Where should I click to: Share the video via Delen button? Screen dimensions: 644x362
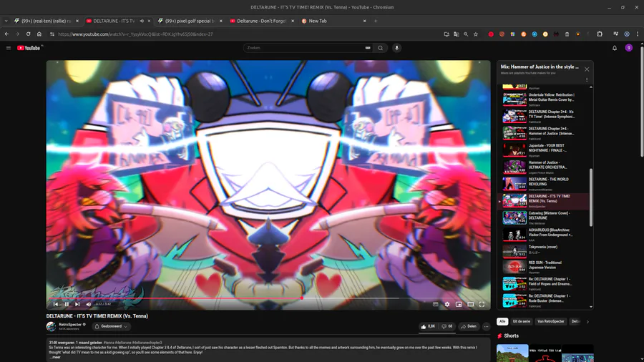point(469,326)
